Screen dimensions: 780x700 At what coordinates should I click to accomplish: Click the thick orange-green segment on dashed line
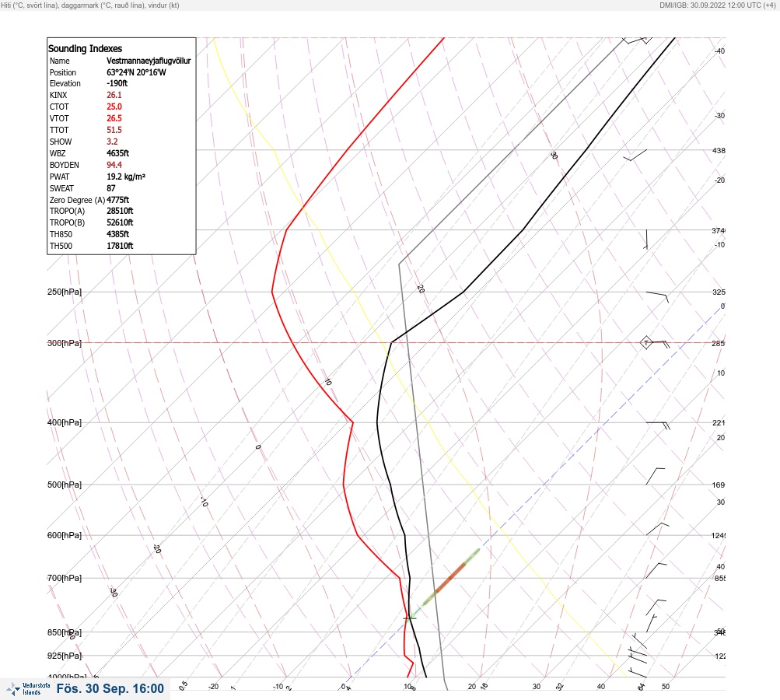point(451,577)
